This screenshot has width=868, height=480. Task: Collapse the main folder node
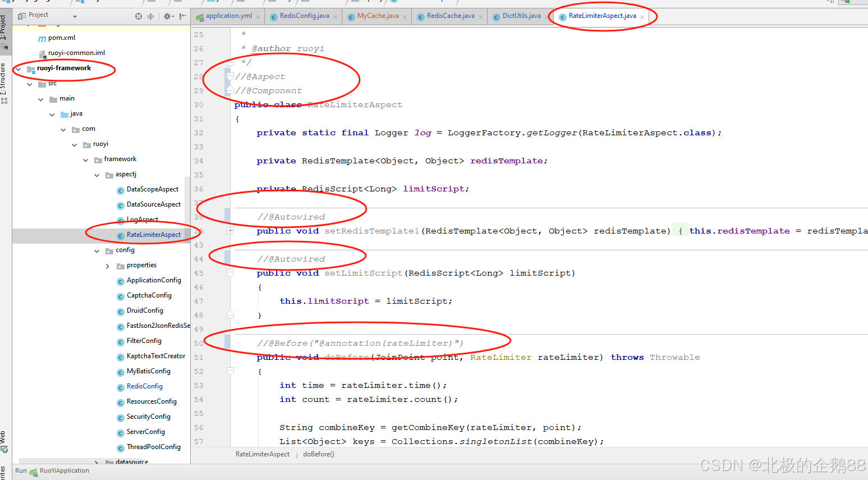tap(41, 99)
